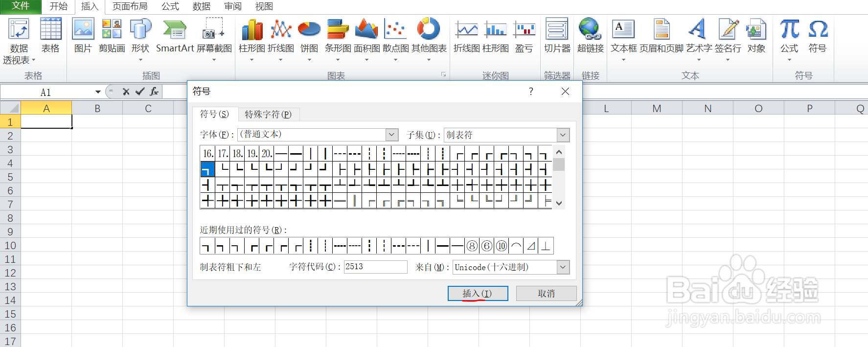868x347 pixels.
Task: Click the symbol grid scrollbar up arrow
Action: tap(559, 152)
